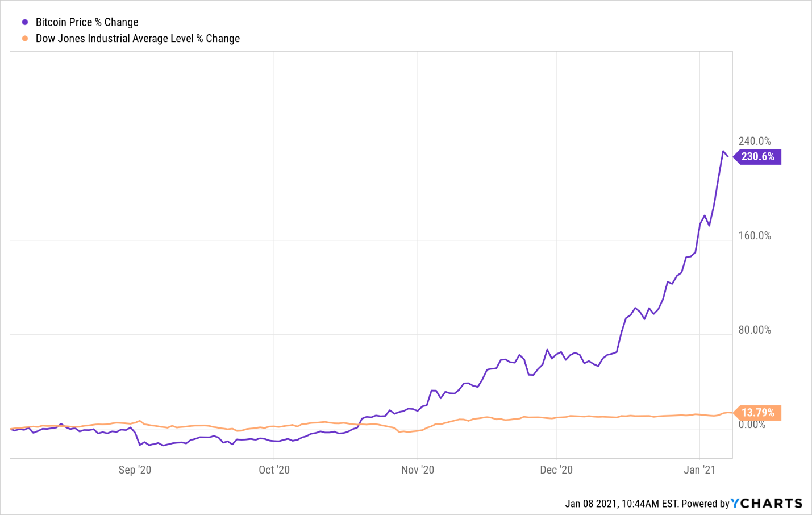Select the Dow Jones Industrial Average legend label
This screenshot has height=515, width=812.
pos(138,39)
